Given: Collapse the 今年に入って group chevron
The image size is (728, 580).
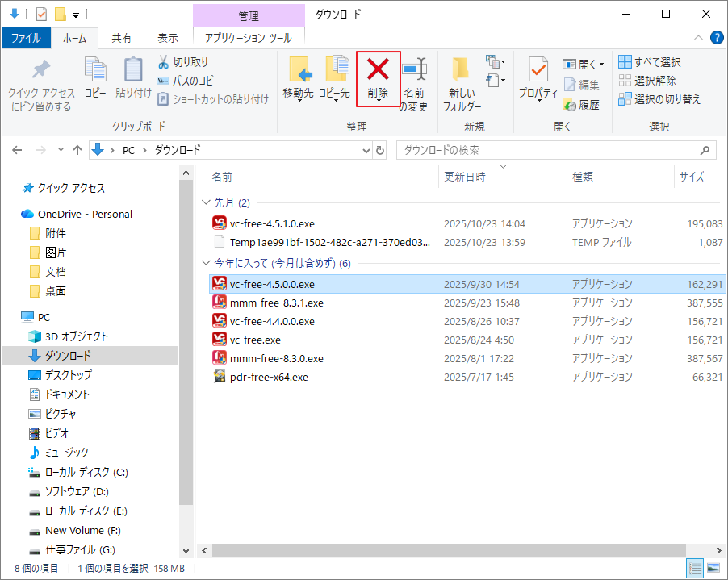Looking at the screenshot, I should [206, 263].
